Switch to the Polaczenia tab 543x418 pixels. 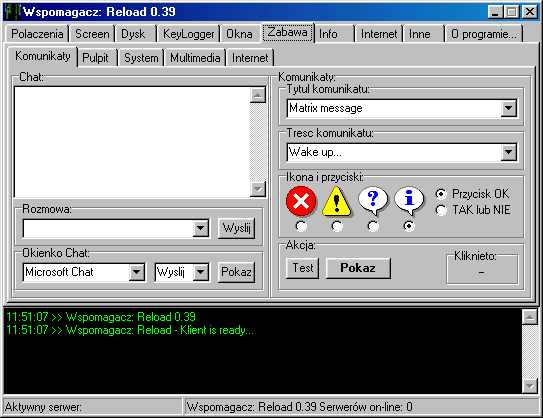tap(37, 34)
